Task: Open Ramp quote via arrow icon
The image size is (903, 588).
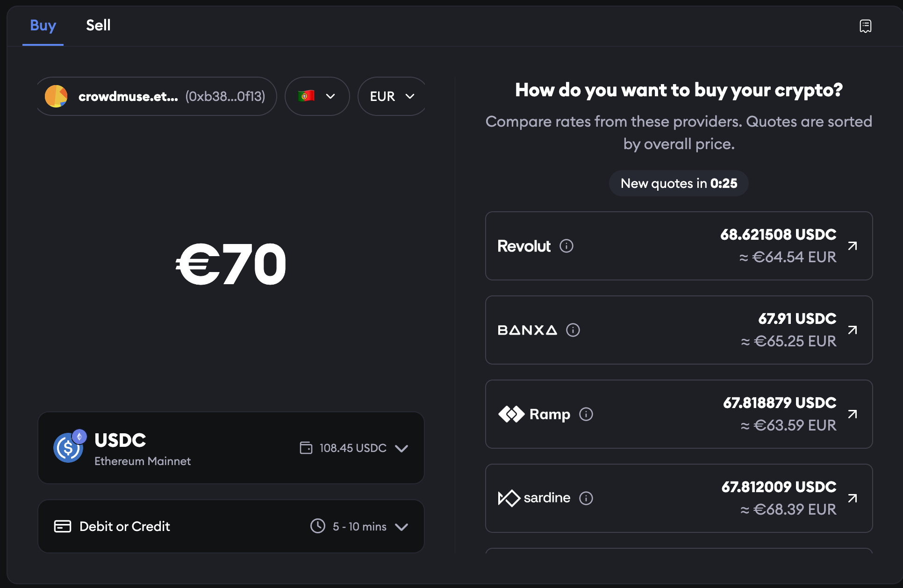Action: (853, 414)
